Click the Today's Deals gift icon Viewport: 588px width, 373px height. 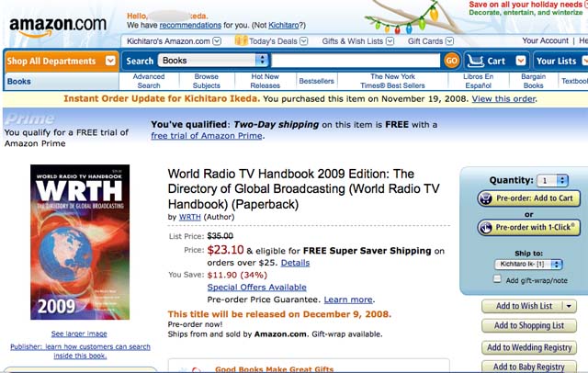[241, 40]
